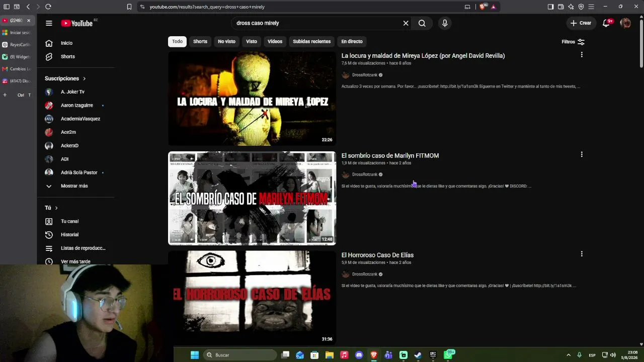The height and width of the screenshot is (362, 644).
Task: Go to the YouTube logo home link
Action: point(77,23)
